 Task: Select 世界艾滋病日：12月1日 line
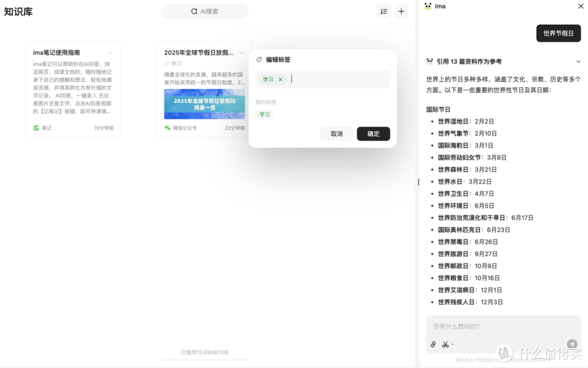coord(470,290)
